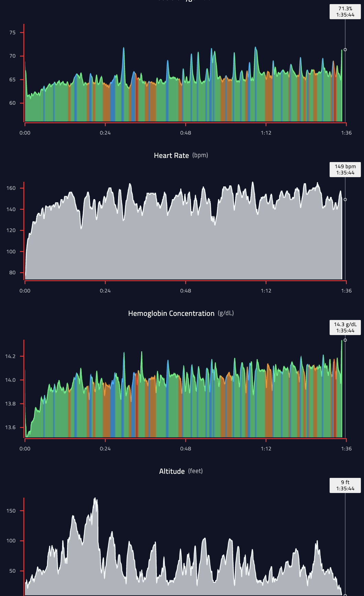
Task: Click the 14.2 label on the Hemoglobin y-axis
Action: [x=10, y=356]
